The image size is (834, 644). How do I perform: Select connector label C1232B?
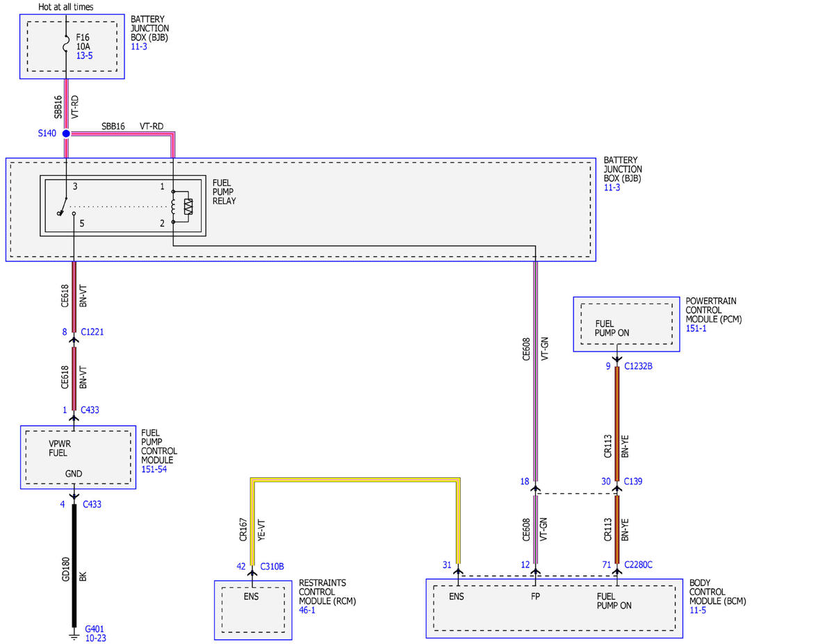tap(638, 365)
